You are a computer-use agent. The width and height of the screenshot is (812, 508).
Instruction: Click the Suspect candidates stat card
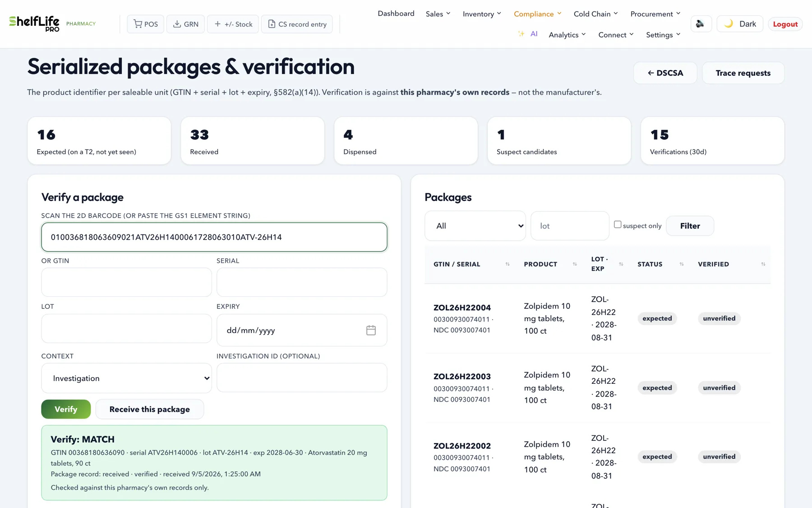tap(559, 141)
